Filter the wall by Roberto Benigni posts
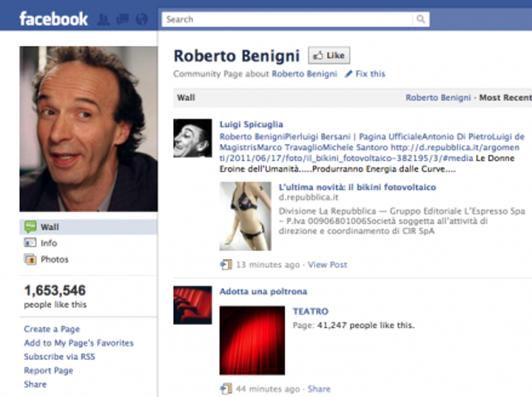This screenshot has width=532, height=397. tap(438, 98)
